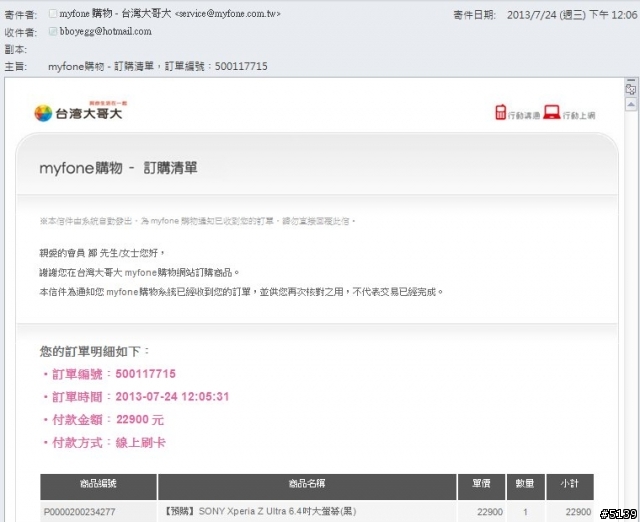This screenshot has width=640, height=522.
Task: Open the red laptop mobile internet icon
Action: click(551, 112)
